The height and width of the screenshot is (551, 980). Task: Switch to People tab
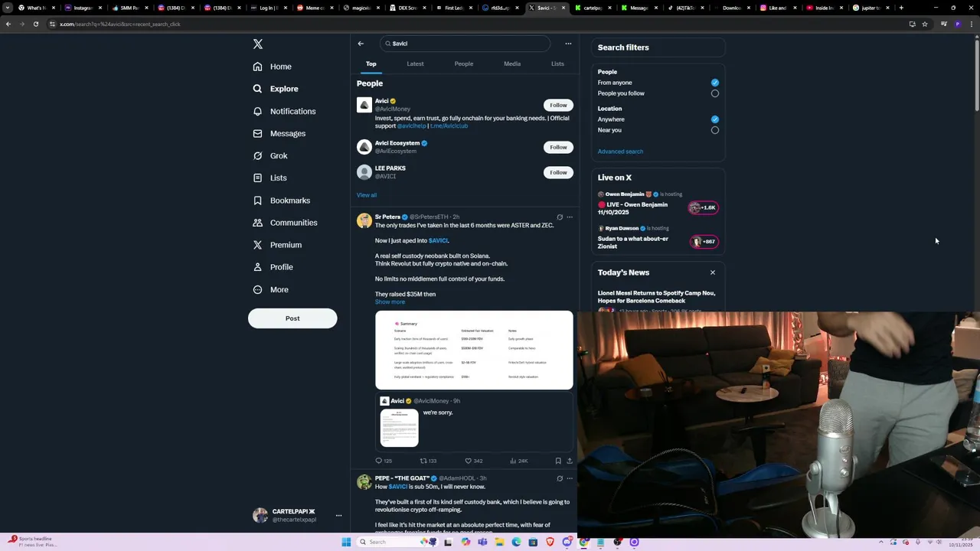[x=464, y=64]
